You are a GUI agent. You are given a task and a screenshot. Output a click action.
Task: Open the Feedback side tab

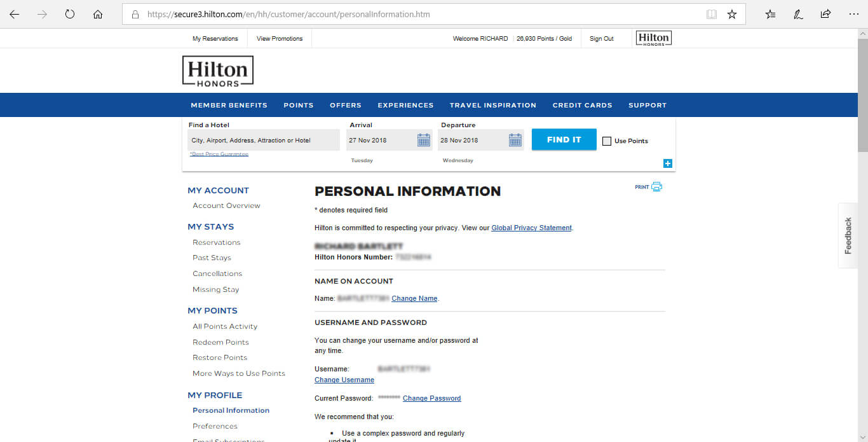pos(848,235)
